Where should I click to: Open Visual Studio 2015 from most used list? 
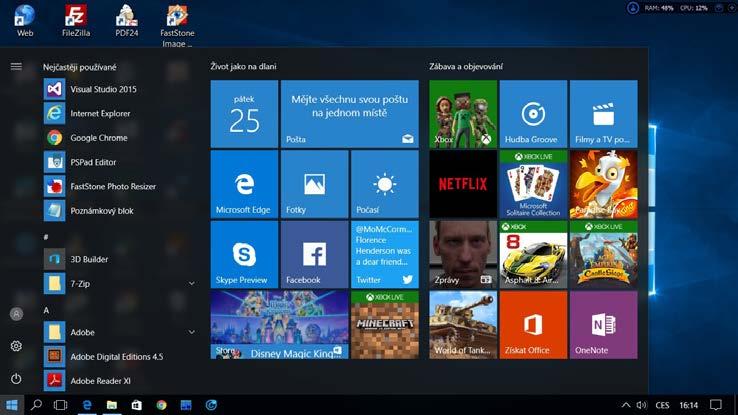coord(118,89)
